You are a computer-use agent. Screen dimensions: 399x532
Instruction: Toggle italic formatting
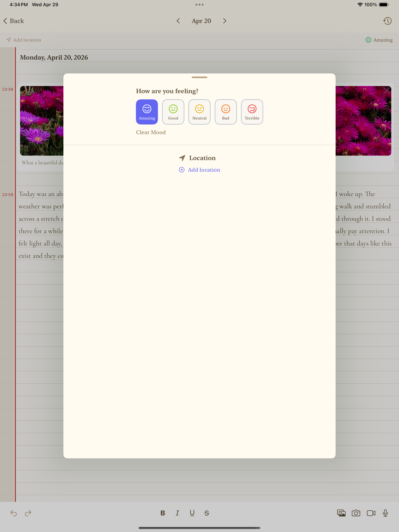[x=177, y=513]
